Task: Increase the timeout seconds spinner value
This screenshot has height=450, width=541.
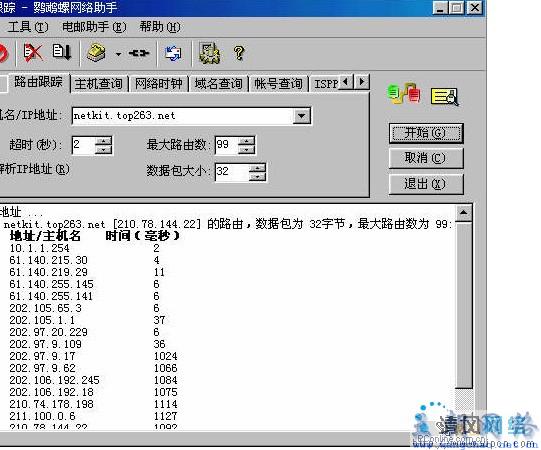Action: pyautogui.click(x=104, y=141)
